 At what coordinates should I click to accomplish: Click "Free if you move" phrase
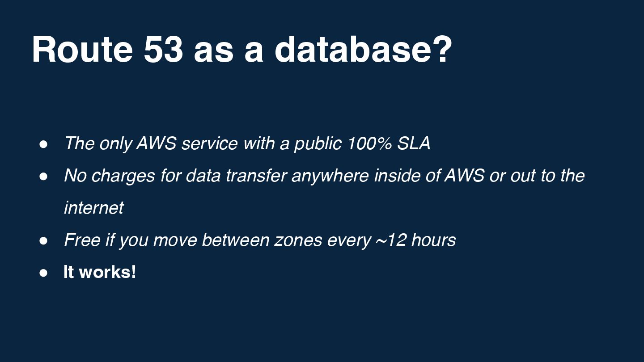point(130,240)
